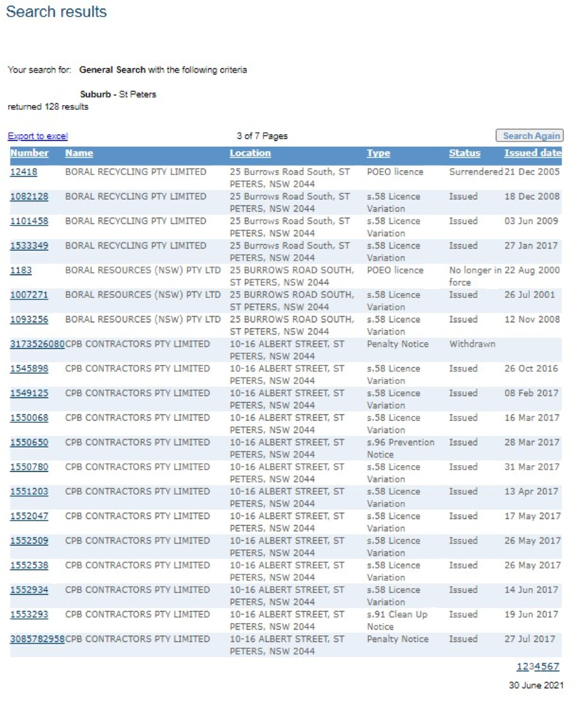The height and width of the screenshot is (707, 588).
Task: Open penalty notice 3085782958
Action: coord(37,639)
